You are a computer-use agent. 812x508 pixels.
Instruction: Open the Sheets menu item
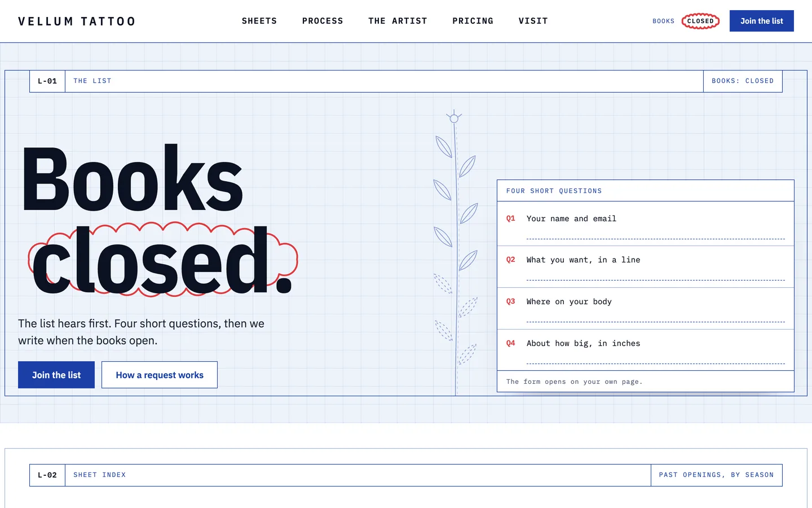click(259, 21)
